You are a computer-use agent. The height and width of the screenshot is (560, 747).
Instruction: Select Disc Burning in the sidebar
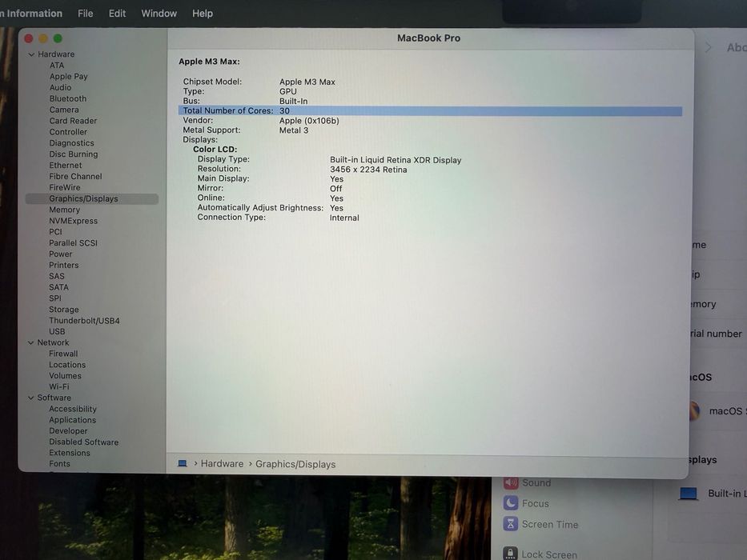(x=74, y=154)
